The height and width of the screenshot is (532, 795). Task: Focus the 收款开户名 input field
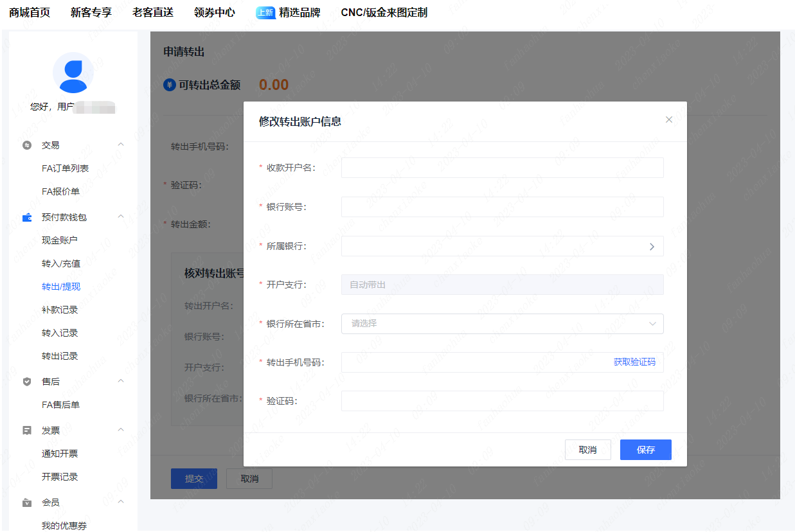pos(502,168)
